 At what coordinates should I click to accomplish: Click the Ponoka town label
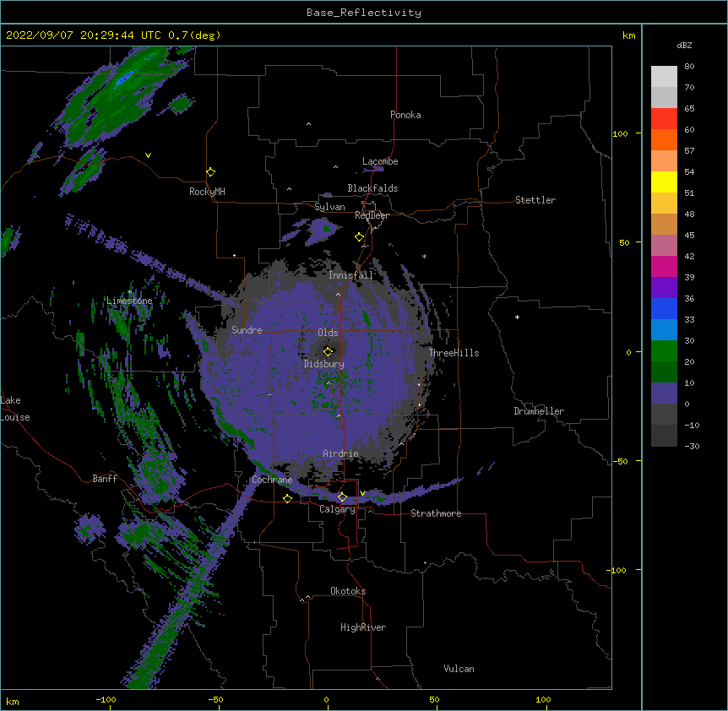pos(405,115)
